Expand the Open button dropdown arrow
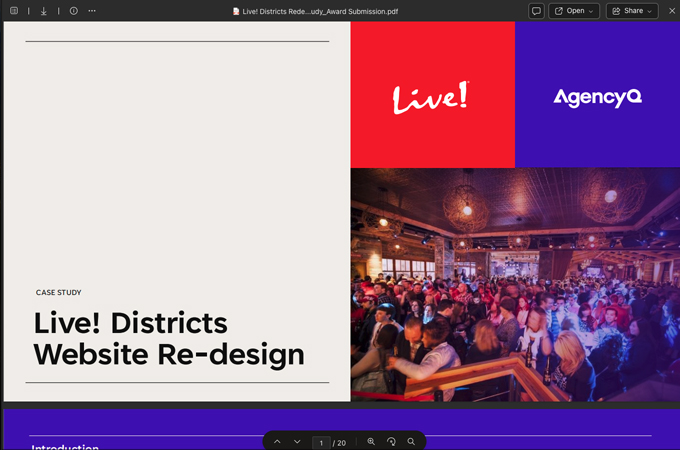This screenshot has height=450, width=680. 591,11
